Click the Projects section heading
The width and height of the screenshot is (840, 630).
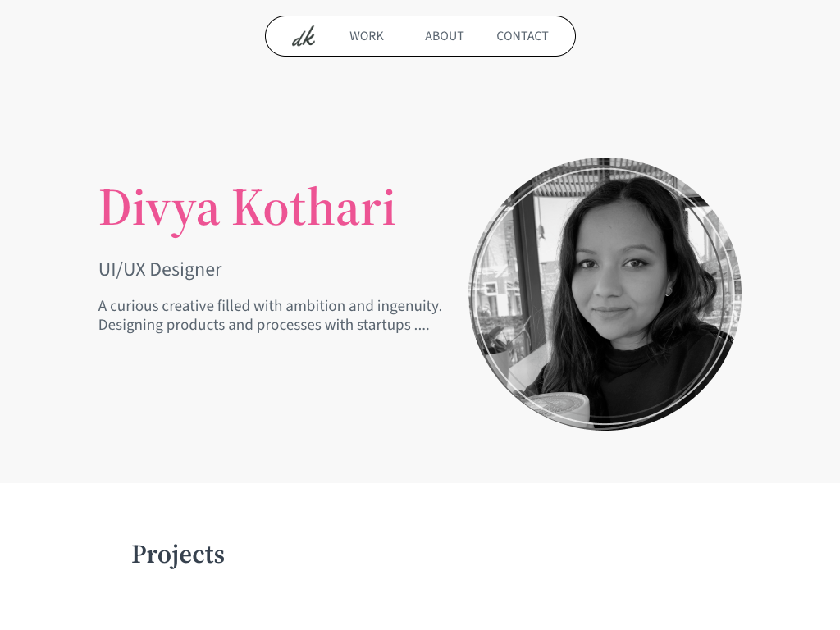(x=178, y=555)
